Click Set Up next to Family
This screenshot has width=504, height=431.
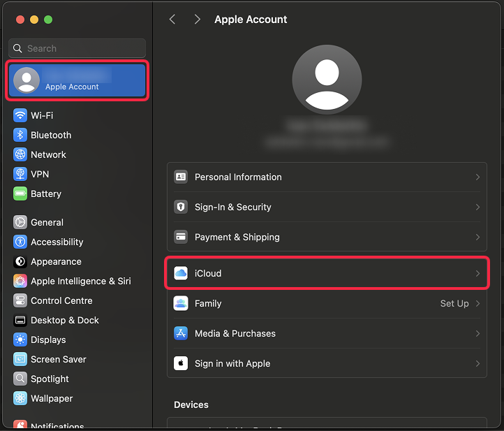[454, 304]
